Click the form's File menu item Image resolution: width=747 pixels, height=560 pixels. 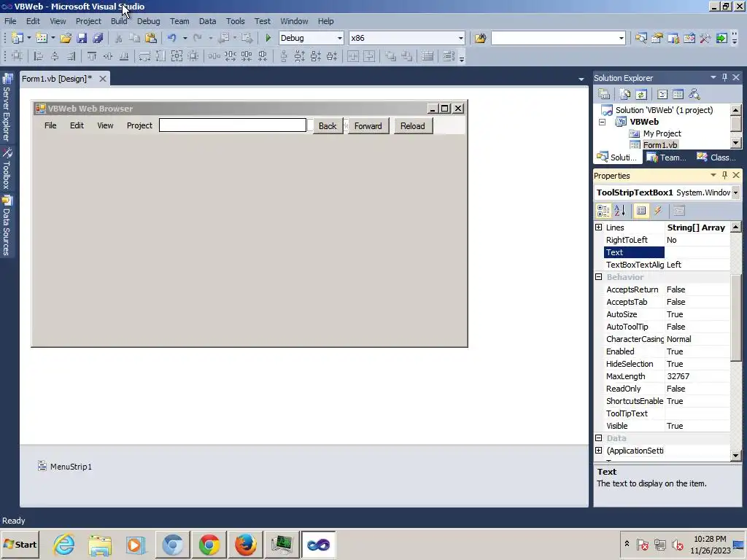click(x=50, y=125)
